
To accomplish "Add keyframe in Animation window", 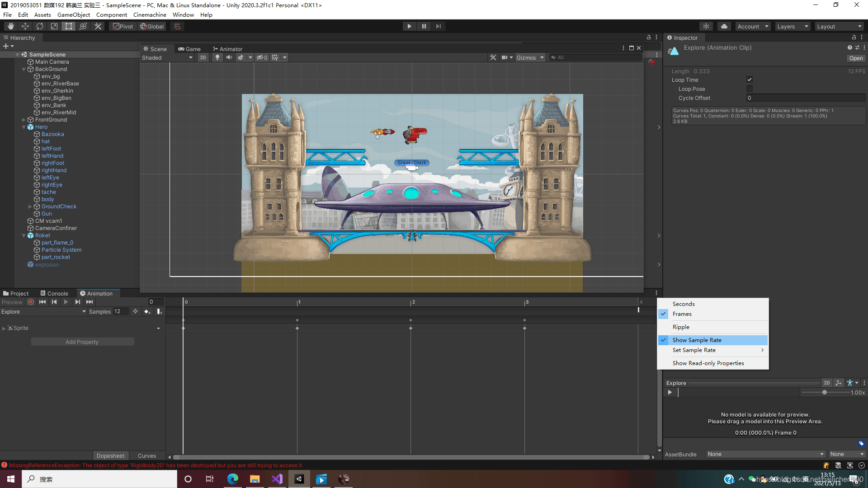I will [147, 311].
